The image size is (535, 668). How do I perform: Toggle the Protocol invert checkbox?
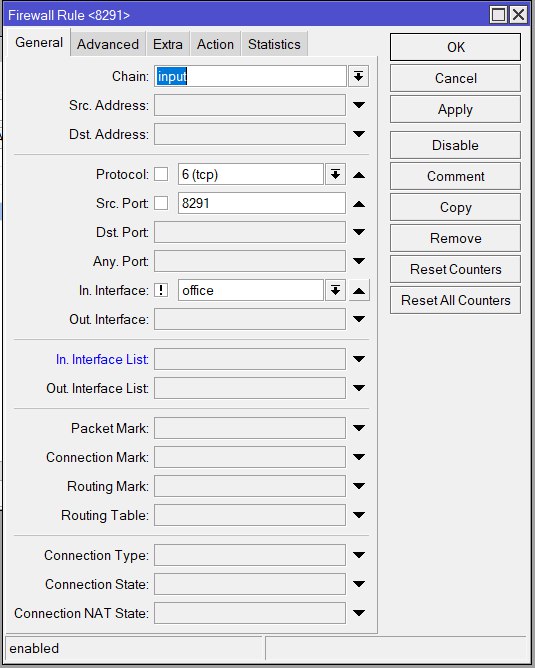point(161,174)
